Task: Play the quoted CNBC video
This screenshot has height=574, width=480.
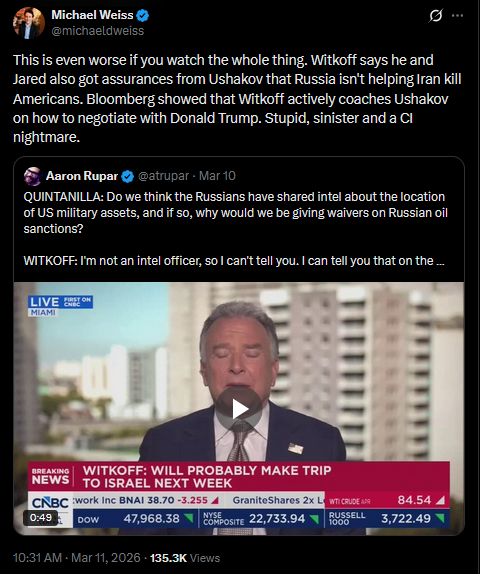Action: click(239, 409)
